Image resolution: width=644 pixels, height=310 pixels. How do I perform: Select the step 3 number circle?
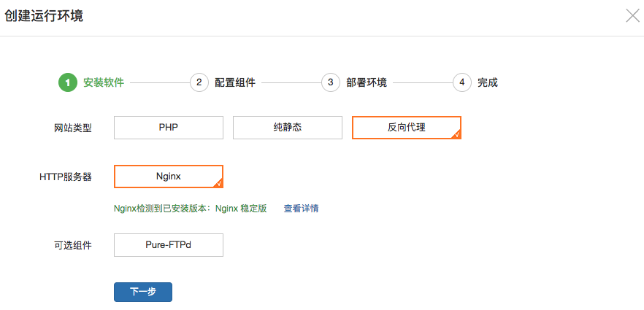pyautogui.click(x=331, y=82)
